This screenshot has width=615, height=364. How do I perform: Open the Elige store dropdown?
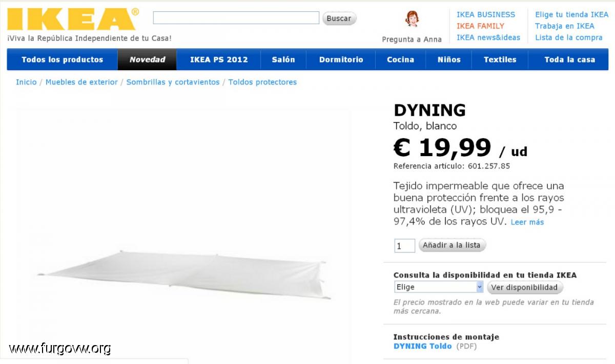(439, 287)
